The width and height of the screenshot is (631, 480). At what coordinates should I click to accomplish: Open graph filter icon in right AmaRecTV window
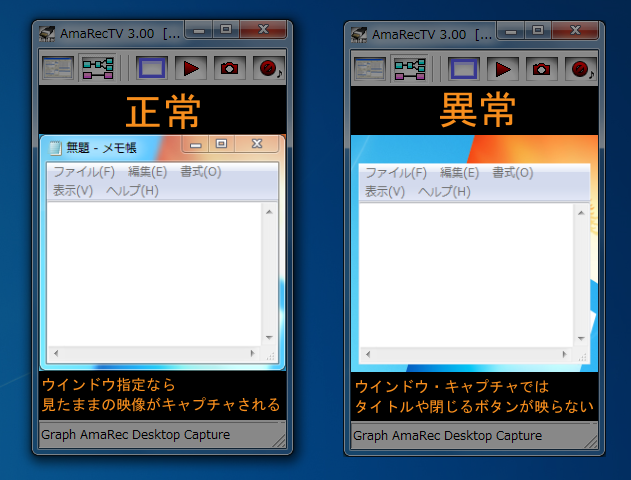[410, 69]
